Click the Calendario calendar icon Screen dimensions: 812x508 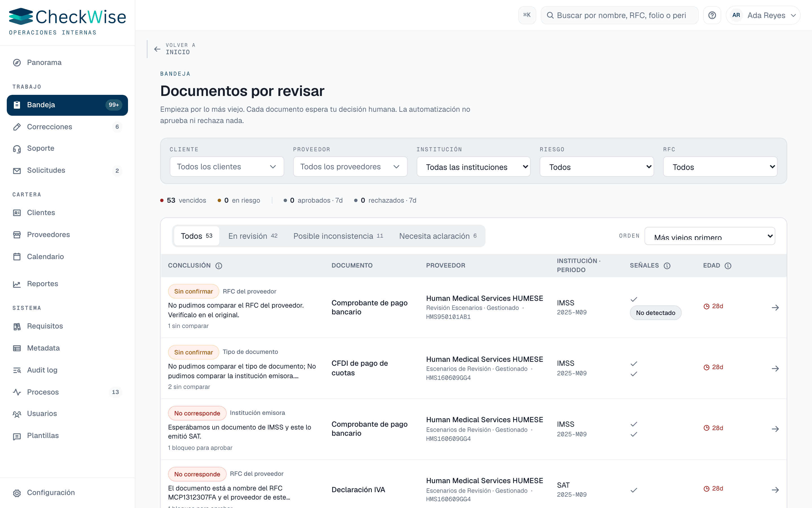(x=17, y=257)
